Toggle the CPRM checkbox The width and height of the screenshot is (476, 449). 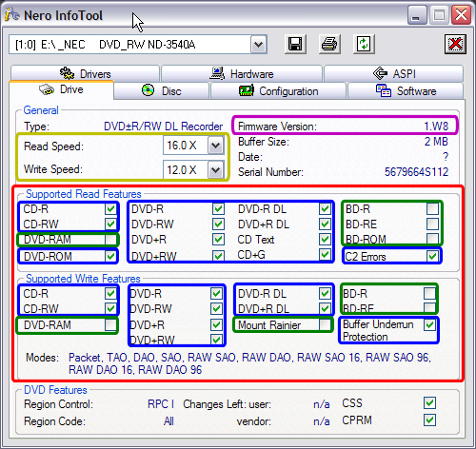click(429, 420)
